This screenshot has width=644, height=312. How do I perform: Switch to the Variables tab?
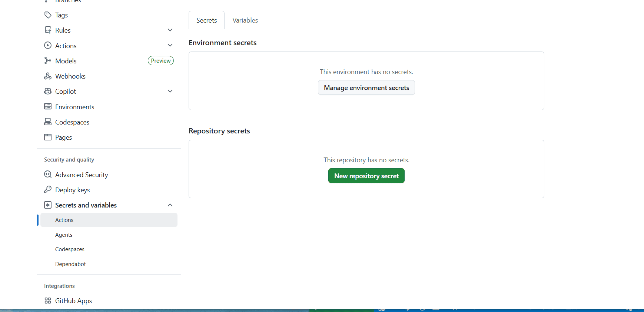tap(245, 20)
